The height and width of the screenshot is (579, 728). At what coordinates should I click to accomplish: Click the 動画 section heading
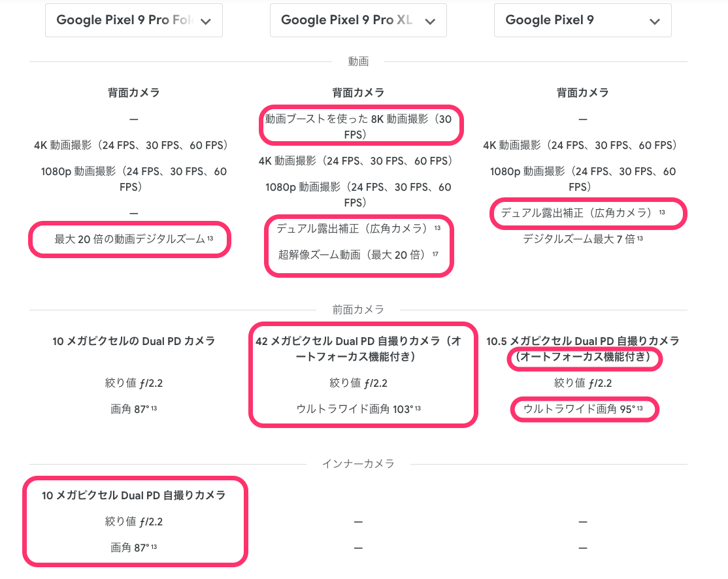[x=358, y=61]
